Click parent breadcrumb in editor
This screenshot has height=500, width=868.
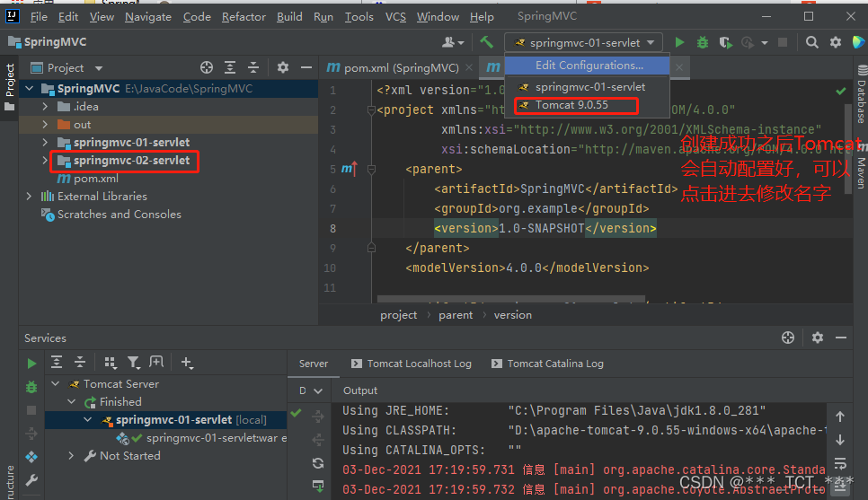(x=456, y=315)
